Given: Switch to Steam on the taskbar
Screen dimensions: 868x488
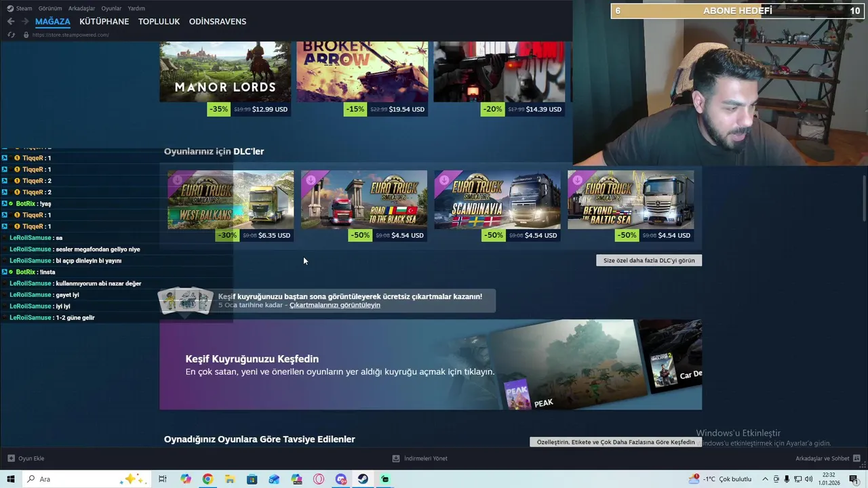Looking at the screenshot, I should coord(363,479).
